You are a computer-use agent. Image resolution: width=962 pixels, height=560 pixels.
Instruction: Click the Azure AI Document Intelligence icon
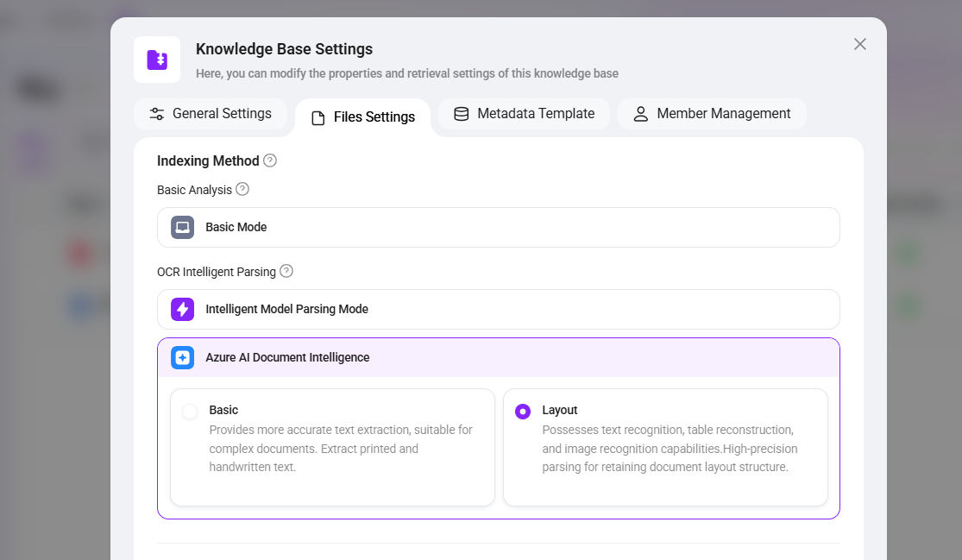click(x=182, y=357)
